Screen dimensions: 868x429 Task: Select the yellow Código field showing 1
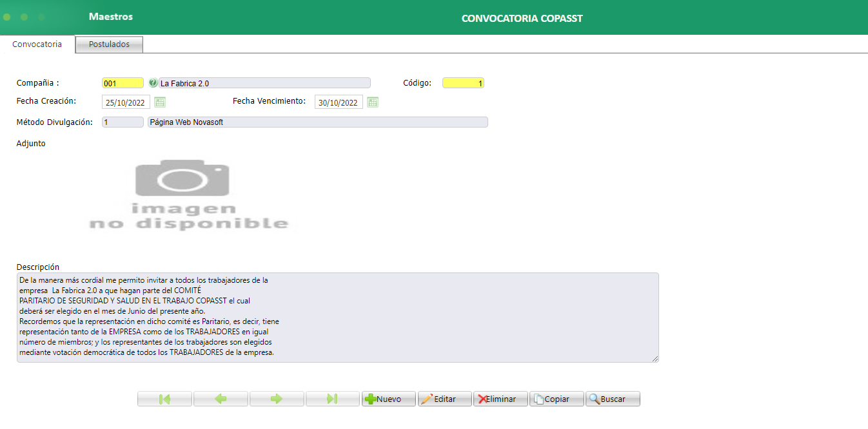(462, 82)
